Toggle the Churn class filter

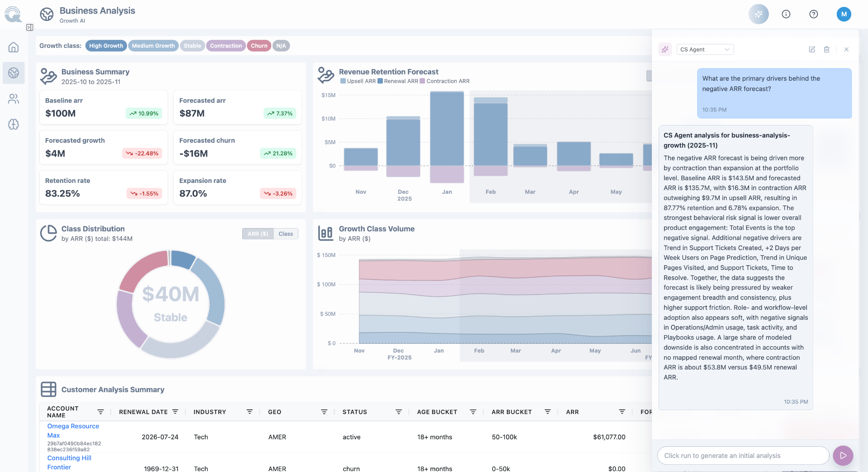259,46
